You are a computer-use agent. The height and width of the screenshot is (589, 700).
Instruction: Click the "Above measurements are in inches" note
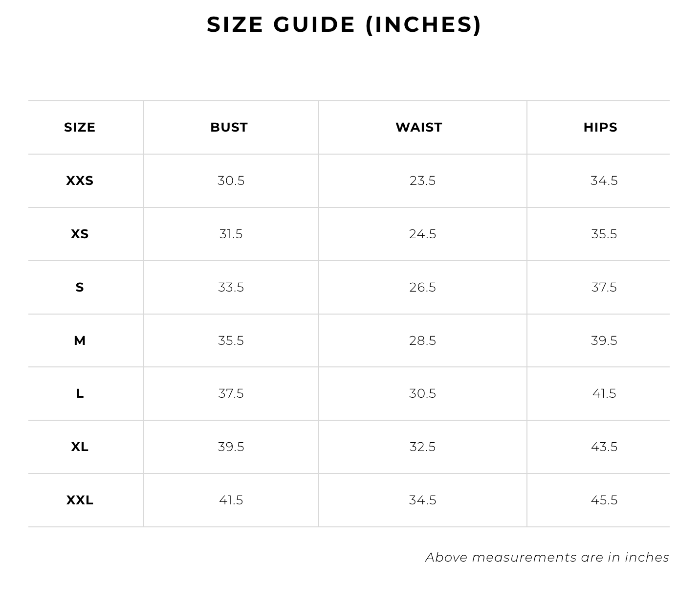point(547,557)
